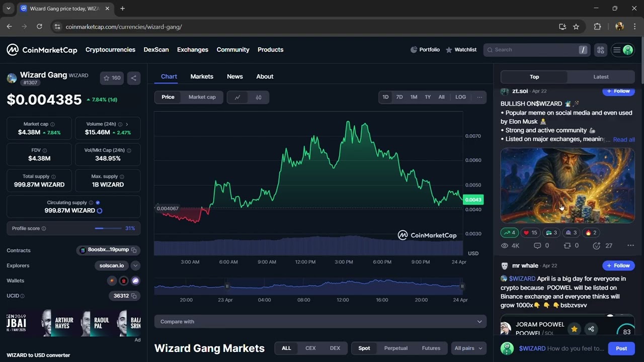
Task: Open the apps grid icon next to search
Action: [600, 50]
